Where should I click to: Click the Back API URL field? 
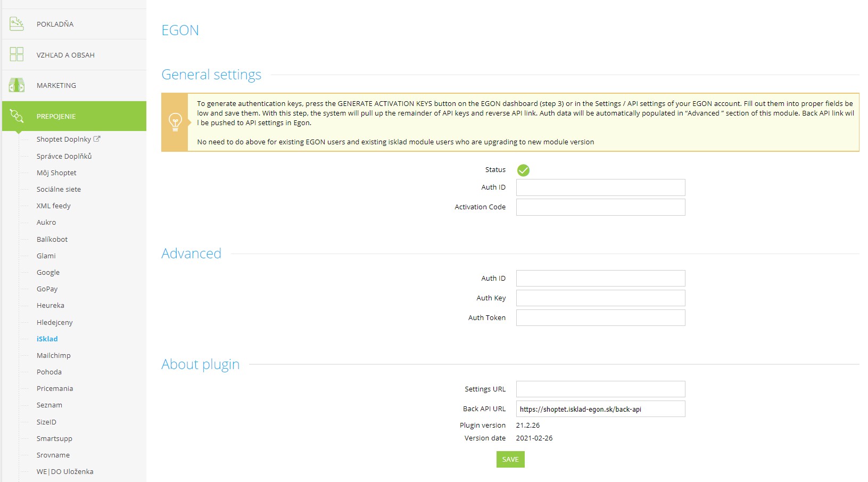coord(600,409)
